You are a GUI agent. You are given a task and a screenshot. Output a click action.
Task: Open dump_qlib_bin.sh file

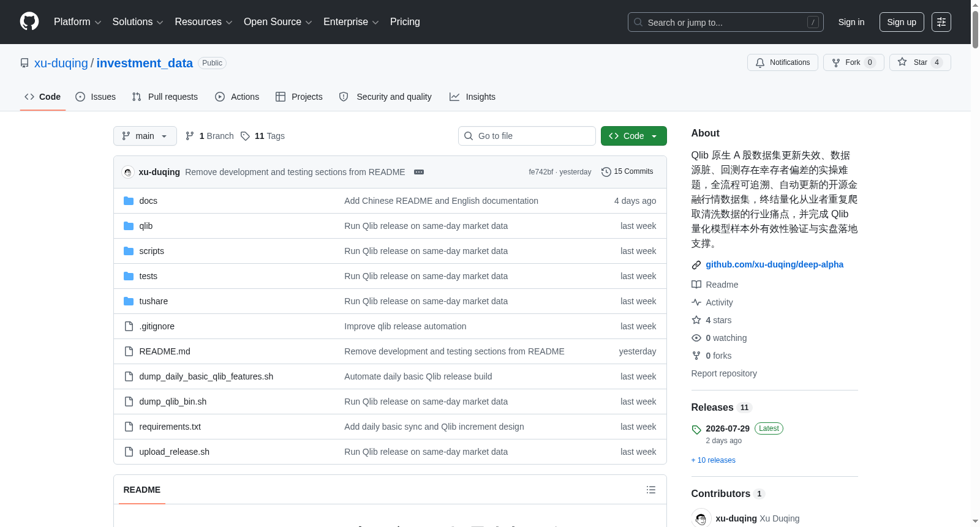click(173, 402)
